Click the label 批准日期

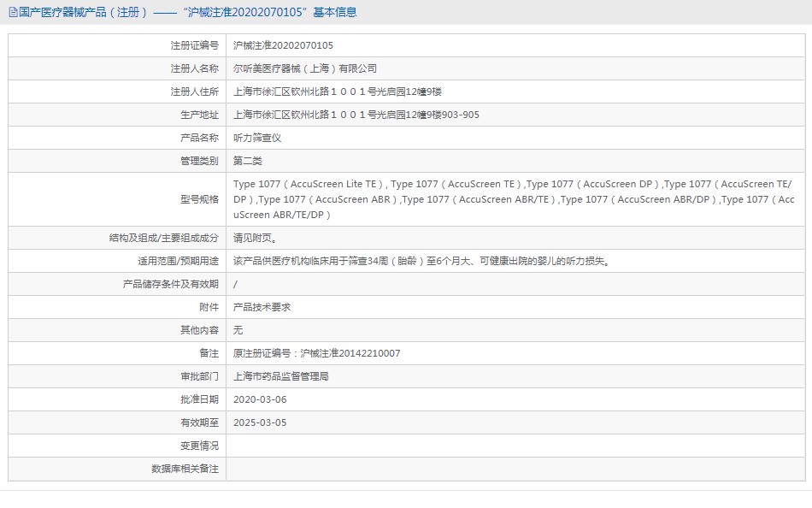click(x=199, y=399)
